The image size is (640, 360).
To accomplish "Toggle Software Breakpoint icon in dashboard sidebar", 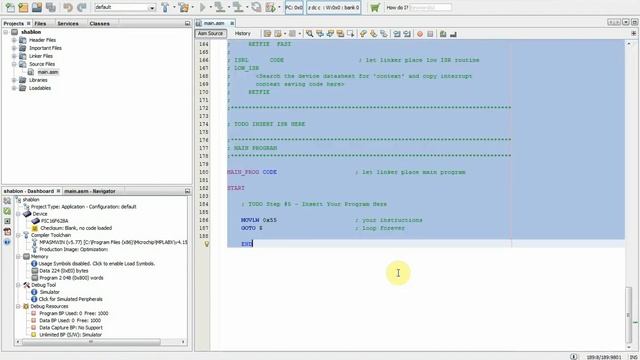I will (7, 221).
